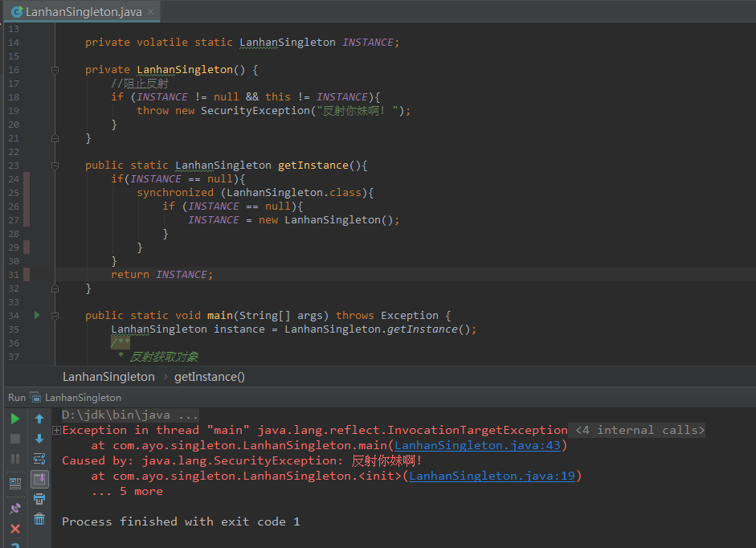Image resolution: width=756 pixels, height=548 pixels.
Task: Select the LanhanSingleton.java editor tab
Action: [x=83, y=11]
